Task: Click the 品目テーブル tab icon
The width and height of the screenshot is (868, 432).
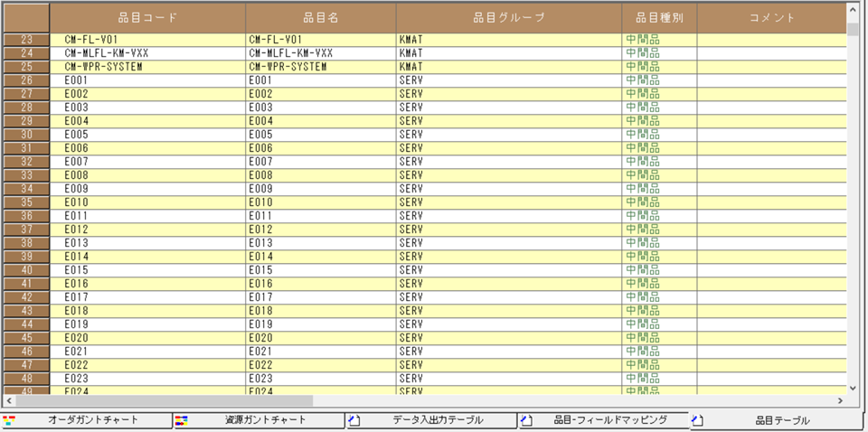Action: pyautogui.click(x=698, y=420)
